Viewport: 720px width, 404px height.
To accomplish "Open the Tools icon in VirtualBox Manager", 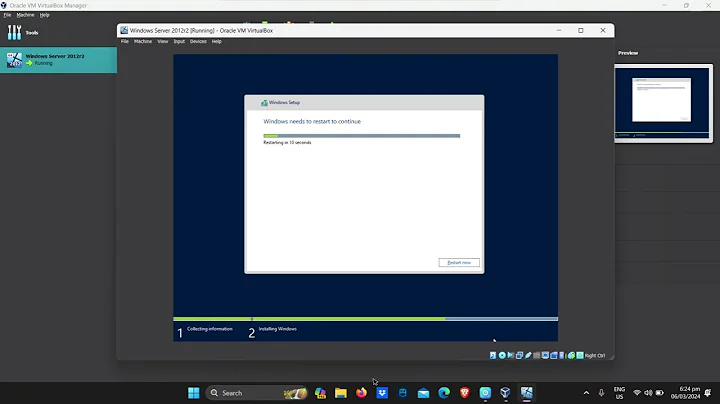I will pyautogui.click(x=14, y=33).
